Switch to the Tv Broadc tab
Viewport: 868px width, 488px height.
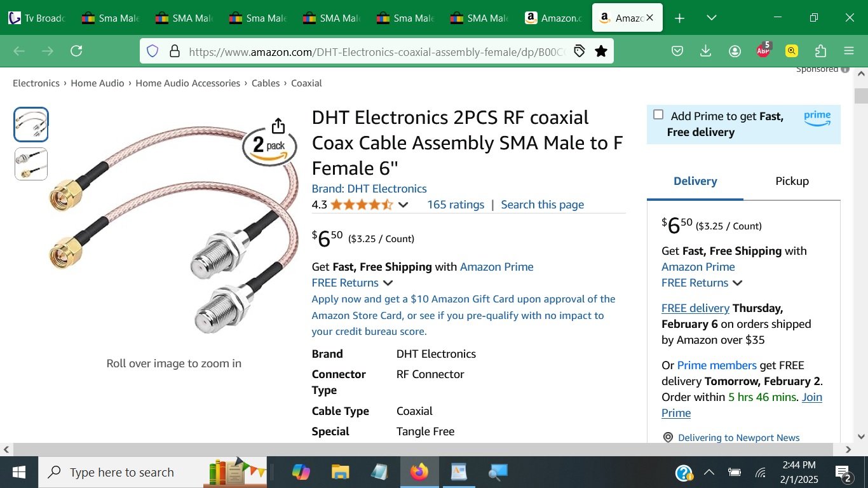pyautogui.click(x=37, y=18)
